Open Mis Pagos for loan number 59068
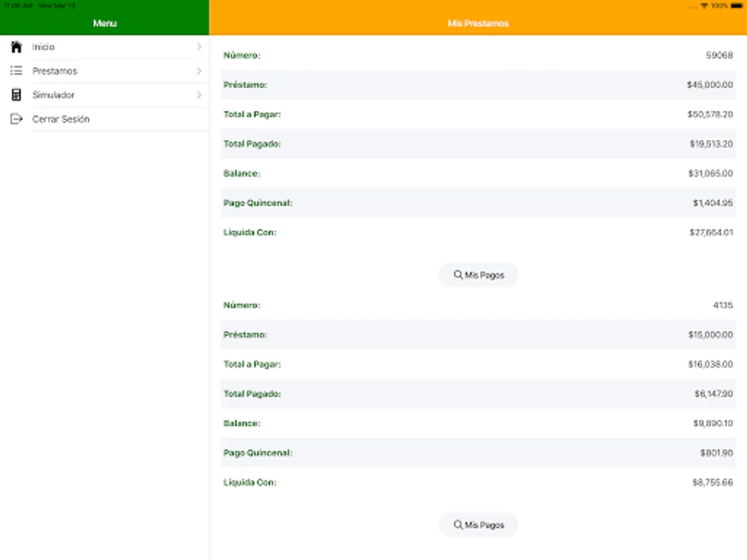Viewport: 747px width, 560px height. pyautogui.click(x=478, y=274)
